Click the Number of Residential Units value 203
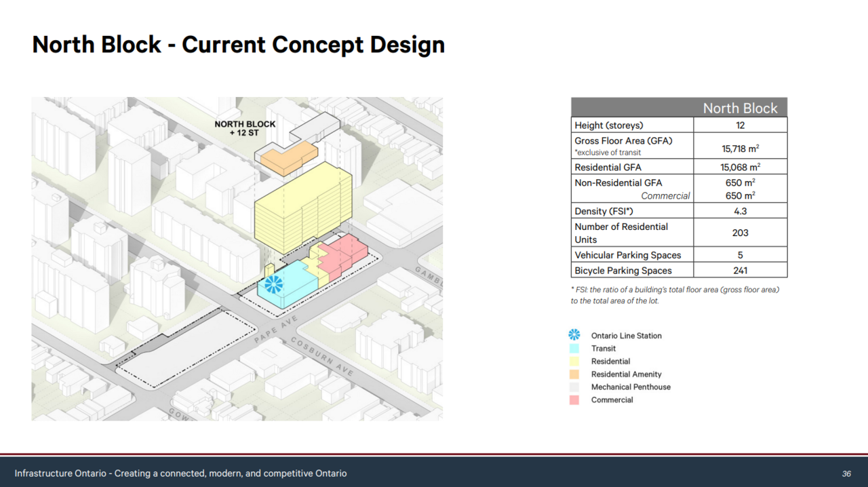This screenshot has height=487, width=868. click(x=740, y=233)
